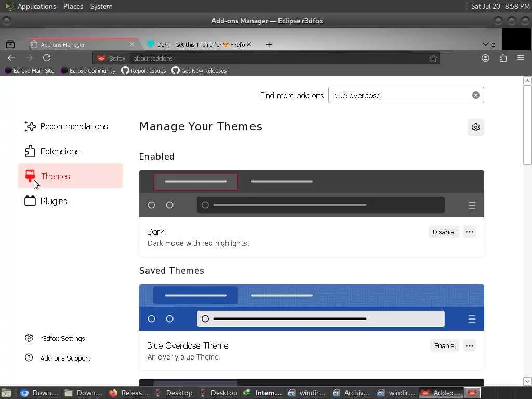Open the account profile icon in toolbar

(486, 58)
